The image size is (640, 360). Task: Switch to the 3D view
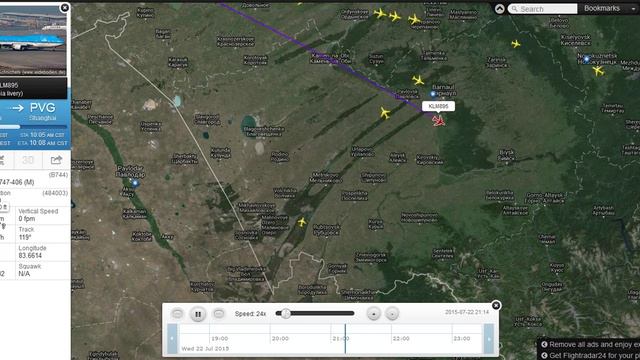pos(28,160)
